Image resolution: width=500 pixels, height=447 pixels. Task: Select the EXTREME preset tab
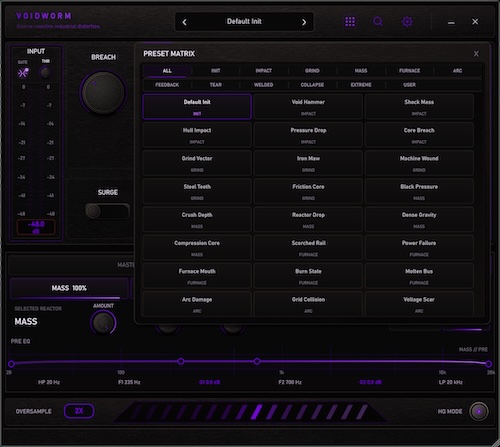(x=361, y=85)
